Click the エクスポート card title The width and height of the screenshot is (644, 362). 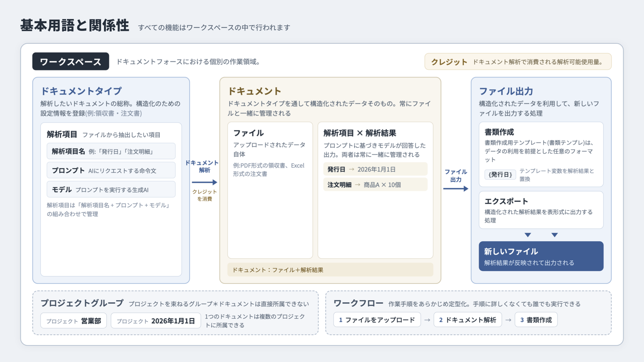(506, 201)
